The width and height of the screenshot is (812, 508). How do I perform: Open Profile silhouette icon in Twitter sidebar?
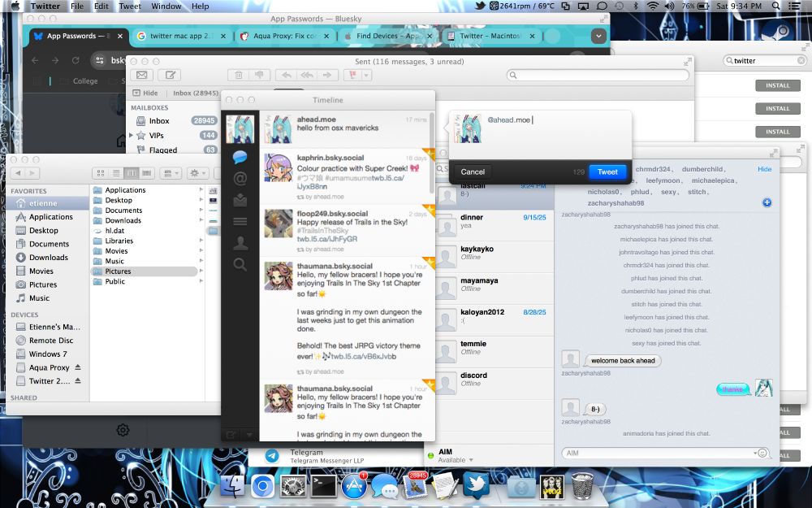240,243
